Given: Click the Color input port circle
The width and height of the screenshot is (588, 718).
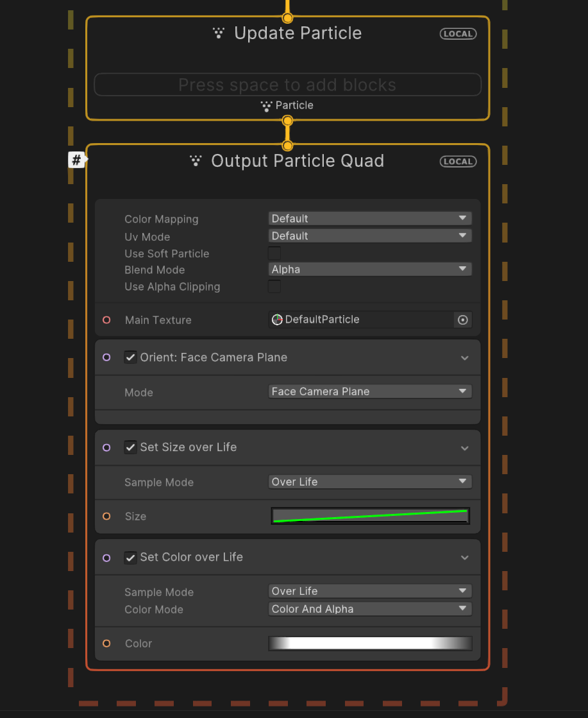Looking at the screenshot, I should (x=106, y=643).
